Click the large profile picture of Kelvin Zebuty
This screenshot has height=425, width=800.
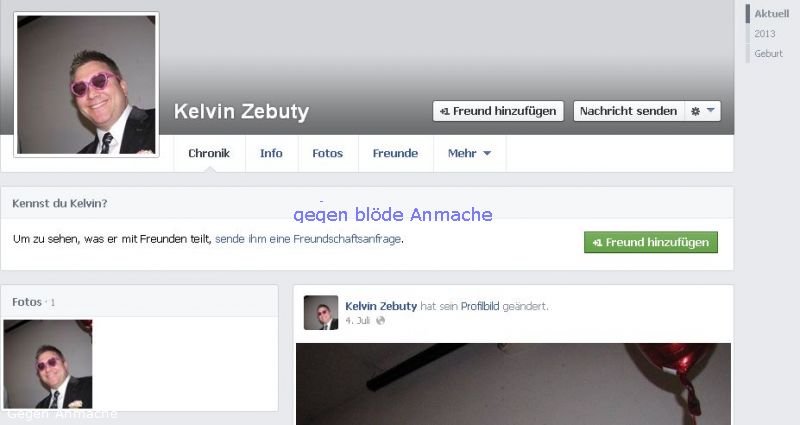[86, 85]
